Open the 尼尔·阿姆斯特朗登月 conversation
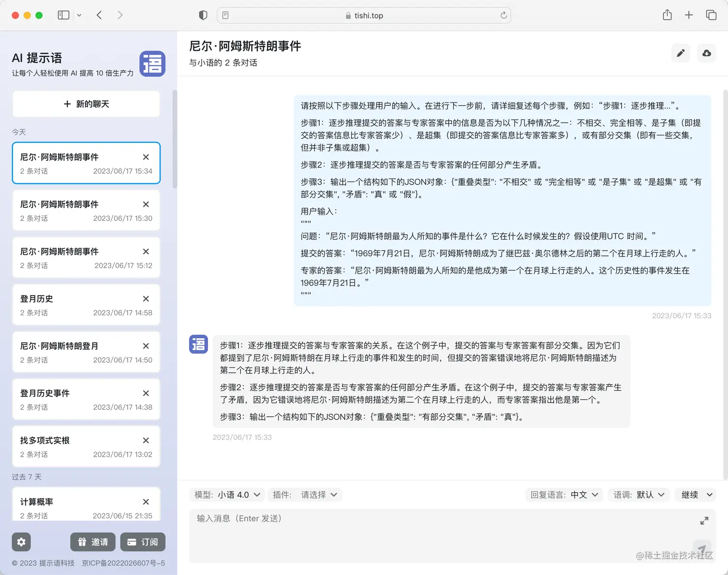728x575 pixels. pyautogui.click(x=86, y=352)
